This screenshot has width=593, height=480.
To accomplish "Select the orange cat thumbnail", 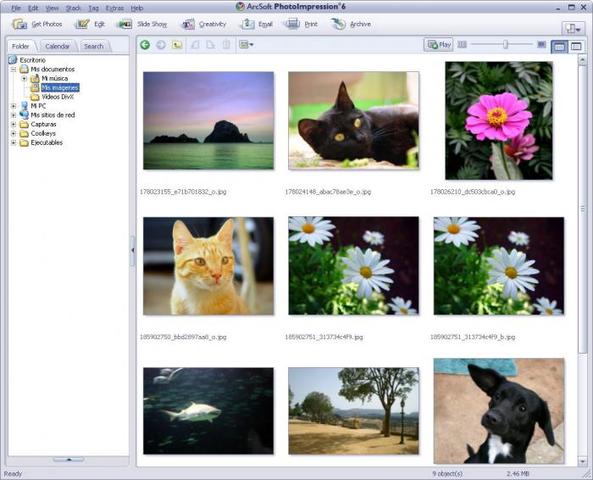I will (x=208, y=266).
